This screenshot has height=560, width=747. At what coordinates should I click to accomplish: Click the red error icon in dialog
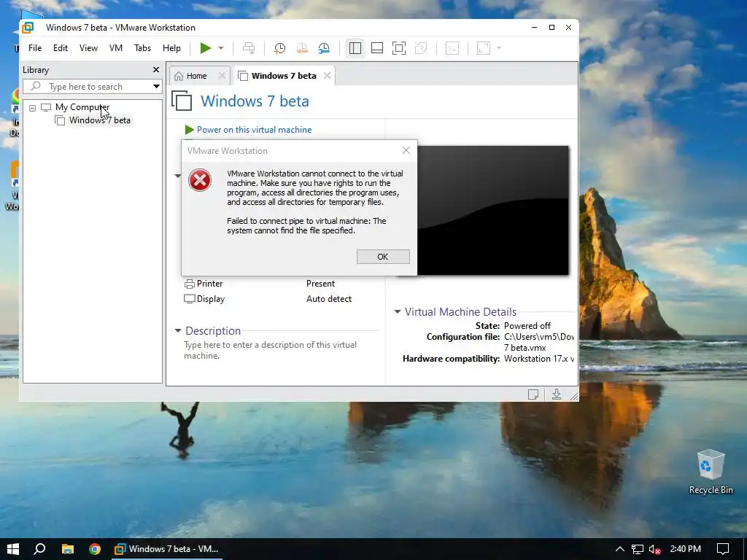200,180
